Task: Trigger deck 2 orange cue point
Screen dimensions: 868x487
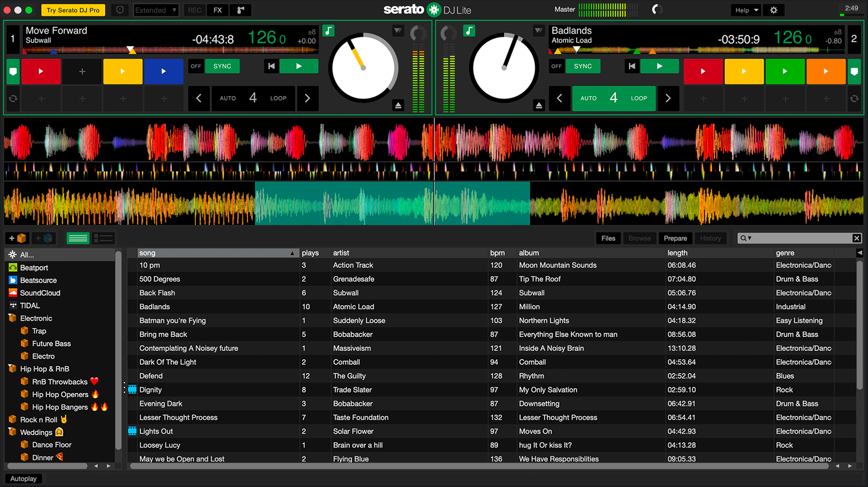Action: pyautogui.click(x=826, y=71)
